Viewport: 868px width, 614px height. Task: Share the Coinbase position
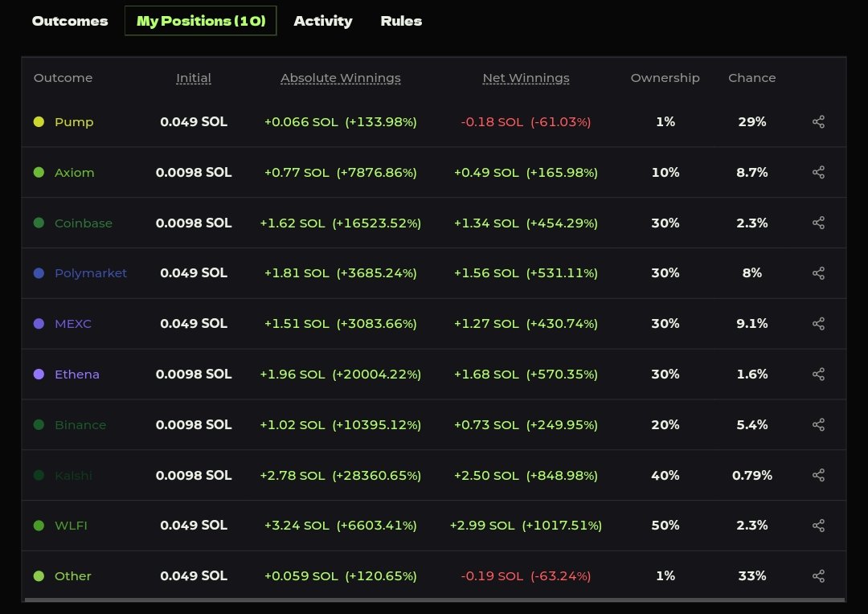click(818, 223)
